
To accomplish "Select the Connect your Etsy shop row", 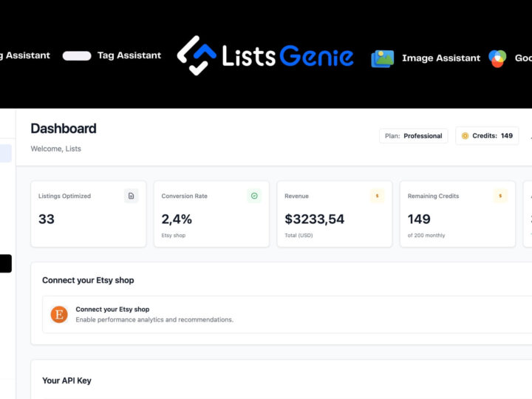I will click(x=287, y=315).
